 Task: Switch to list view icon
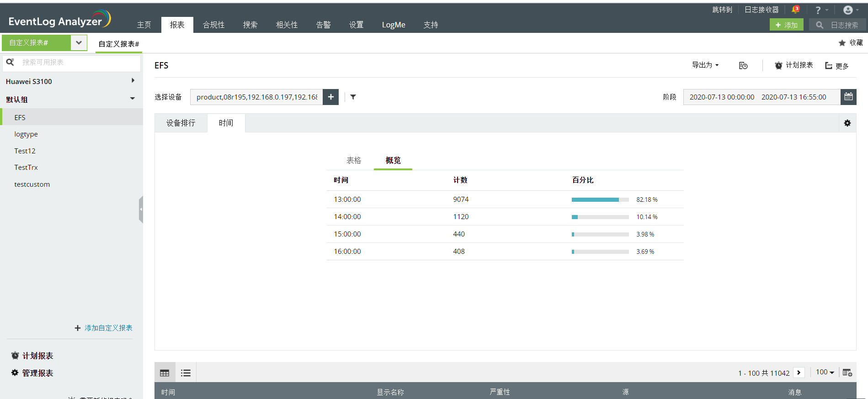pos(186,373)
